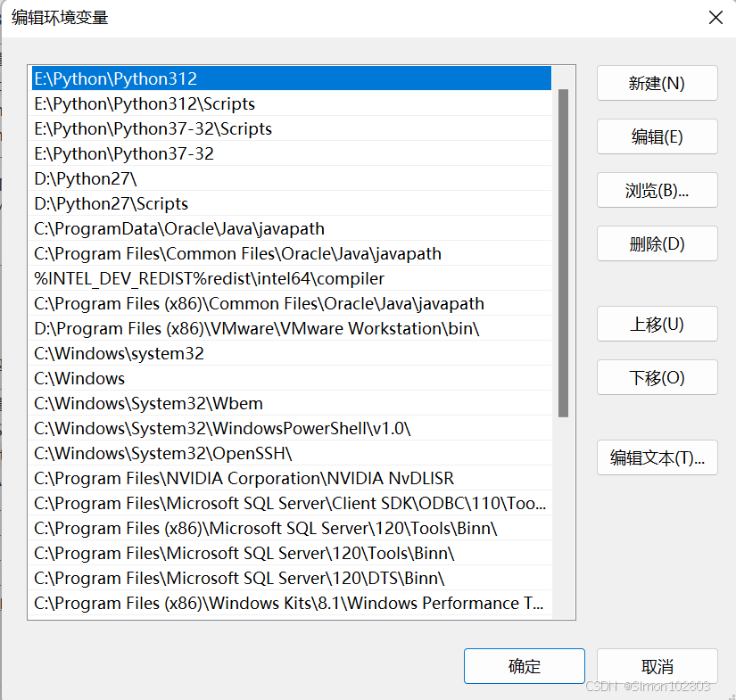Screen dimensions: 736x700
Task: Select the D:\Python27\Scripts entry
Action: [x=292, y=203]
